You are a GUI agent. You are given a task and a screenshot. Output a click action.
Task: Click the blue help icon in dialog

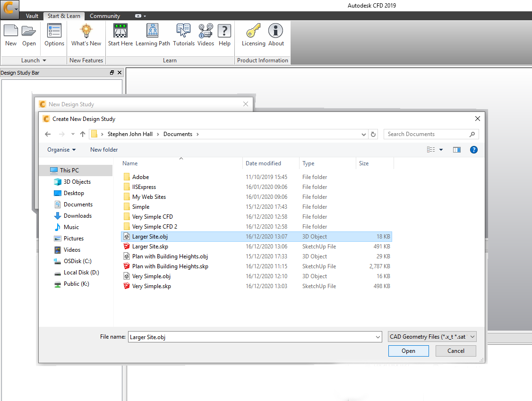[473, 150]
